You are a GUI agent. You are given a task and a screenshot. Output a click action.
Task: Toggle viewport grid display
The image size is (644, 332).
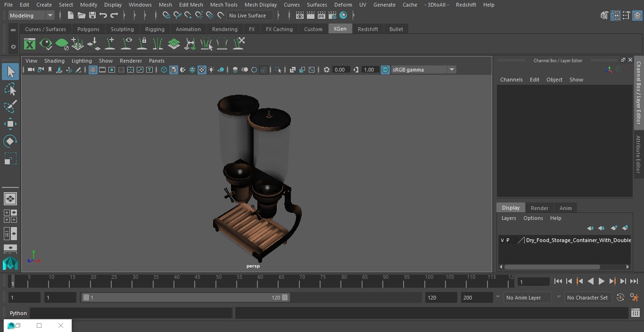click(x=93, y=70)
